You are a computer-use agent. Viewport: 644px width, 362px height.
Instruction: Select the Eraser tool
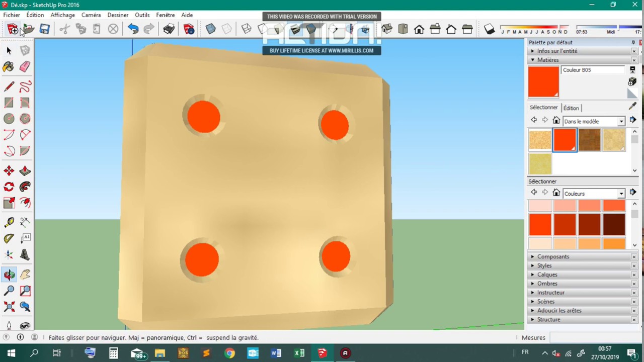coord(25,66)
